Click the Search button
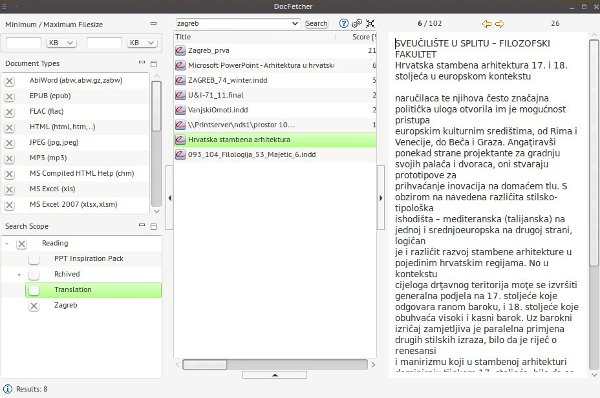Viewport: 600px width, 398px height. 316,24
